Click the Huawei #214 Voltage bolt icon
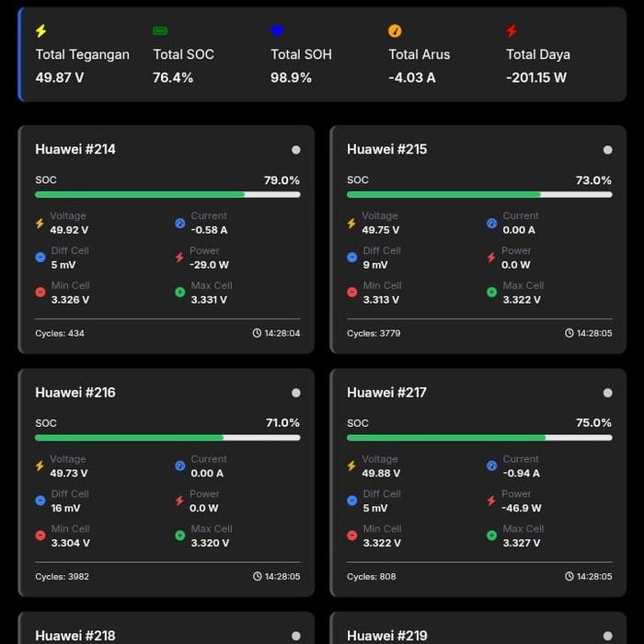Image resolution: width=644 pixels, height=644 pixels. [x=40, y=223]
